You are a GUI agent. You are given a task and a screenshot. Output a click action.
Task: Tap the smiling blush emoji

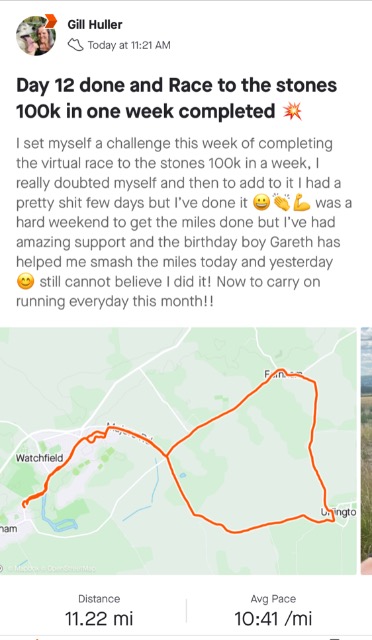[x=25, y=282]
